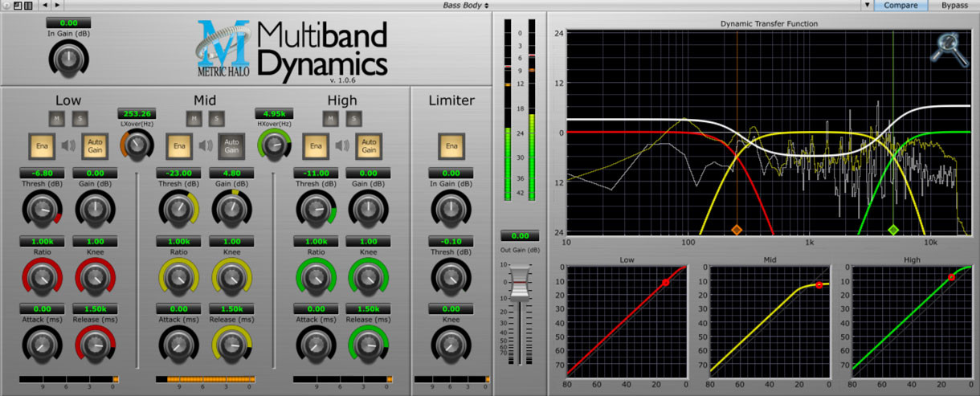Click the red threshold point on Mid graph
The height and width of the screenshot is (396, 980).
point(819,285)
